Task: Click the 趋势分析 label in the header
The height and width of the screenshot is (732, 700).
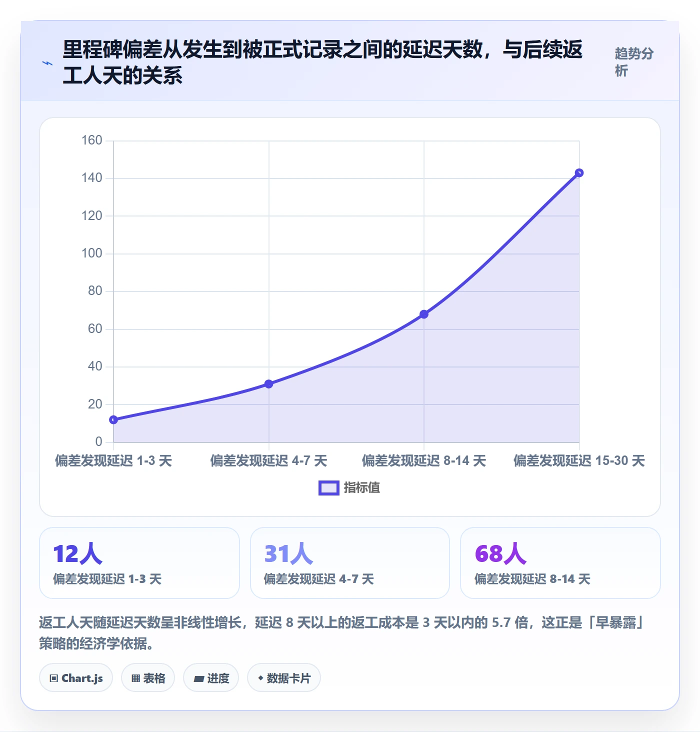Action: point(634,62)
